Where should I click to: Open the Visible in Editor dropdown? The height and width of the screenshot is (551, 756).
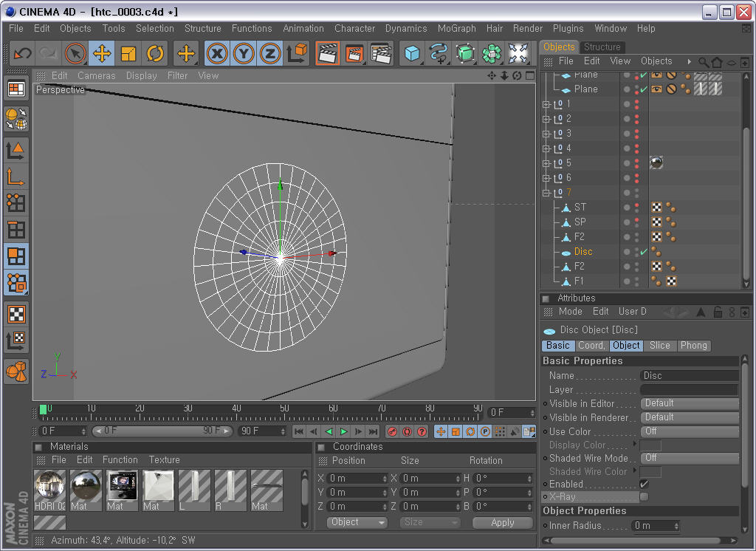click(690, 403)
